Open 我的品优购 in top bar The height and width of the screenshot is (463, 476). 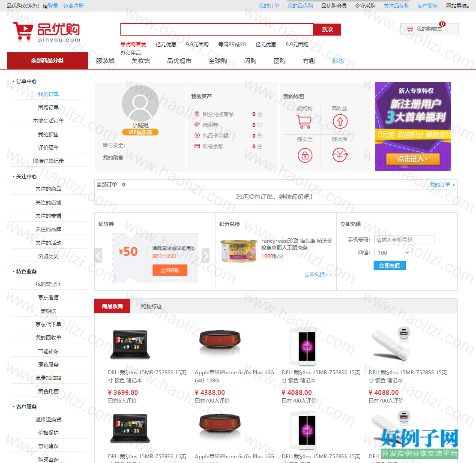click(x=300, y=6)
